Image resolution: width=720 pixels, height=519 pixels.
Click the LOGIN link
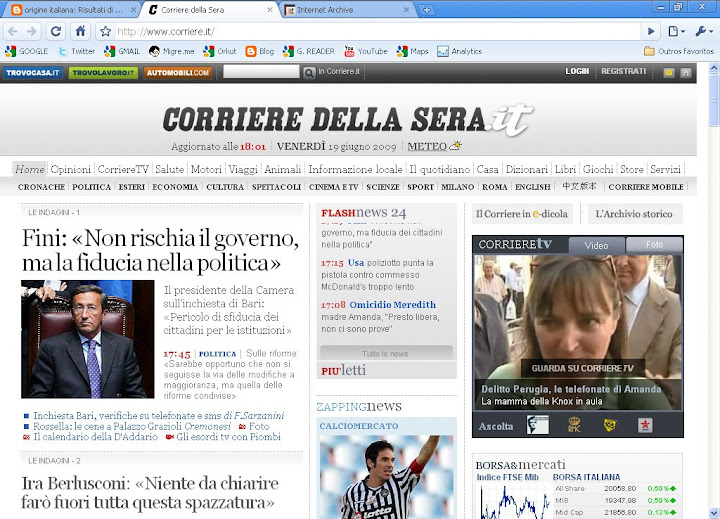tap(577, 71)
